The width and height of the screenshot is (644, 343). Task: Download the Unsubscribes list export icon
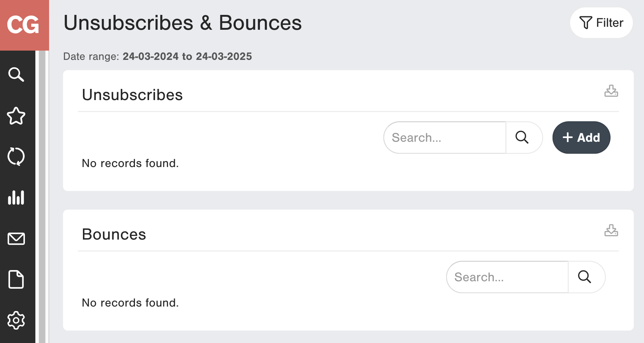tap(611, 91)
